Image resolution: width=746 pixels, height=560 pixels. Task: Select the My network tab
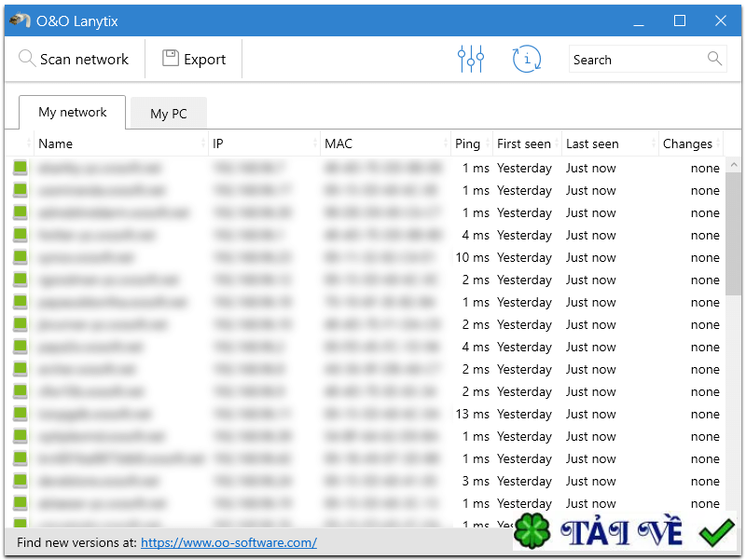(x=72, y=112)
